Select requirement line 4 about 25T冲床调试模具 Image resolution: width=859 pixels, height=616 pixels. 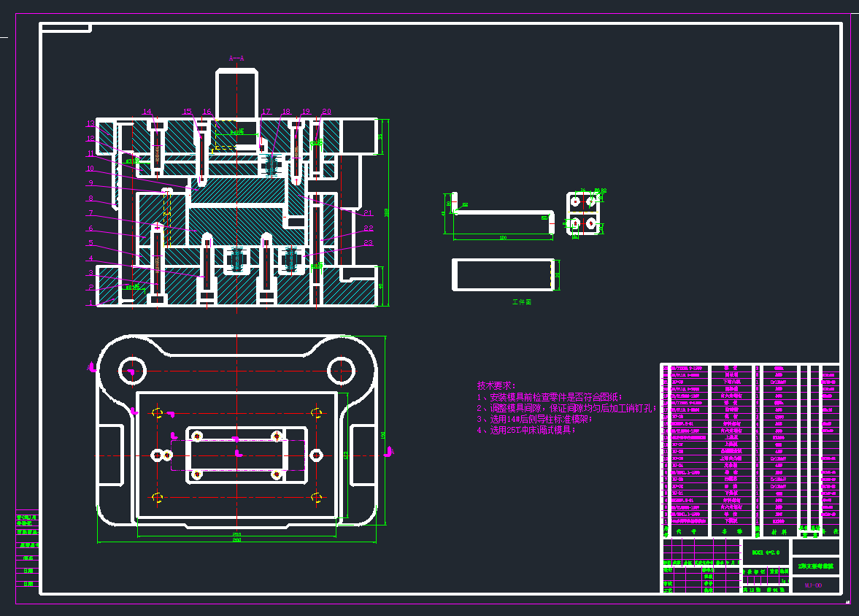click(526, 430)
